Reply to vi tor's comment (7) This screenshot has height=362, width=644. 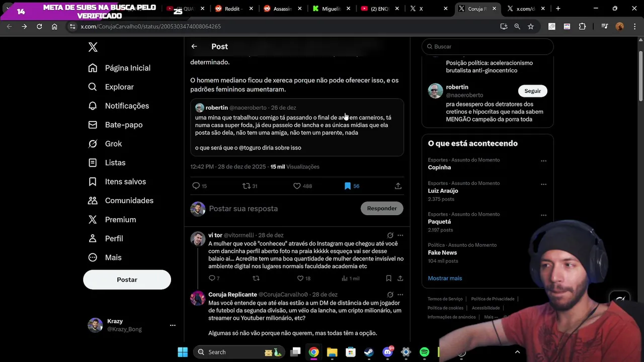212,278
